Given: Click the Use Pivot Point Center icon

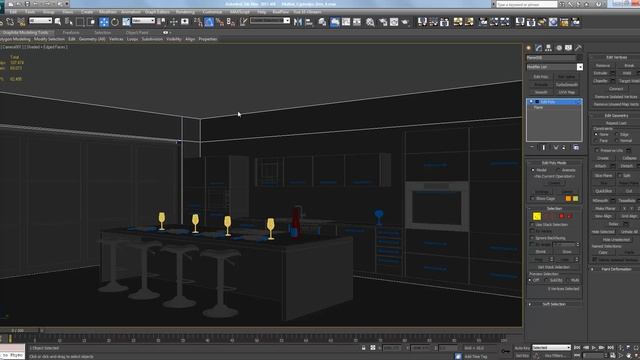Looking at the screenshot, I should [161, 22].
